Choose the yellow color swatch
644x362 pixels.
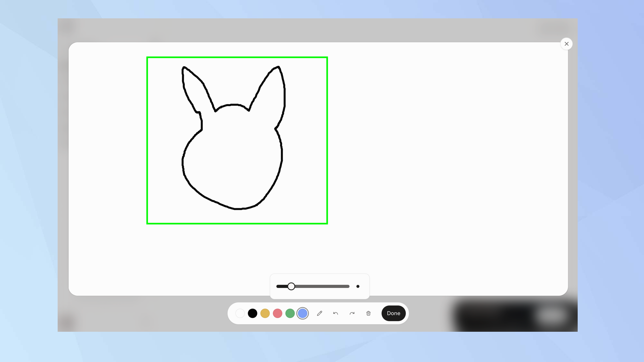[265, 313]
